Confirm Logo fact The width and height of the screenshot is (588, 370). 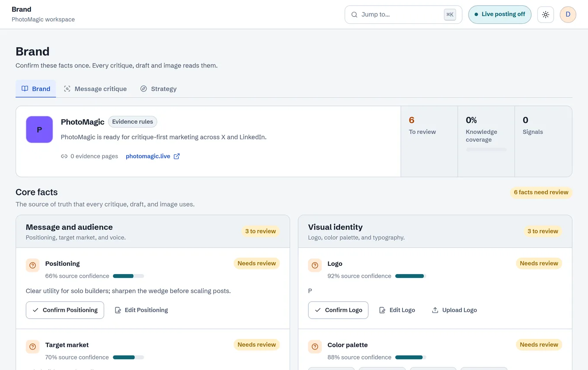tap(338, 310)
